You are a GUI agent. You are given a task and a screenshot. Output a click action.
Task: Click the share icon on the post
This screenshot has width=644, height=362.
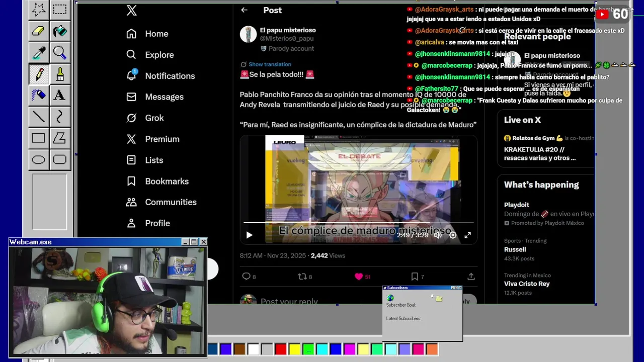point(471,276)
